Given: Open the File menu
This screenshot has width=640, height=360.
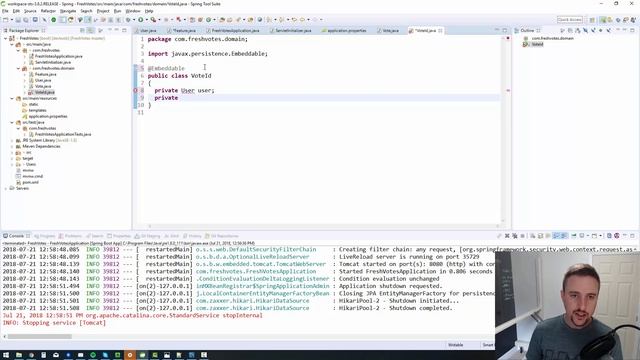Looking at the screenshot, I should (x=5, y=11).
